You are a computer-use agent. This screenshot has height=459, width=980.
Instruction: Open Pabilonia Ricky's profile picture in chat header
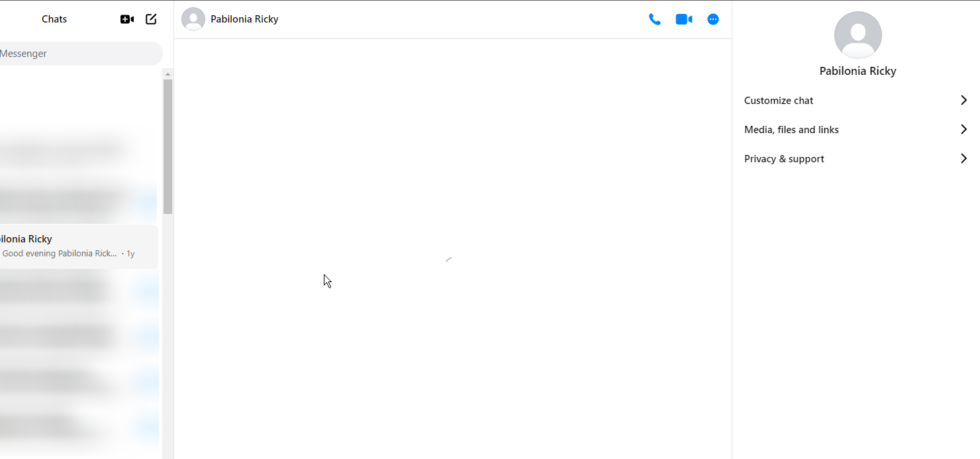click(193, 19)
